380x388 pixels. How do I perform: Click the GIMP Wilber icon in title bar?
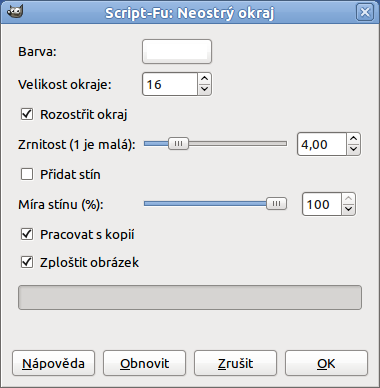tap(15, 12)
